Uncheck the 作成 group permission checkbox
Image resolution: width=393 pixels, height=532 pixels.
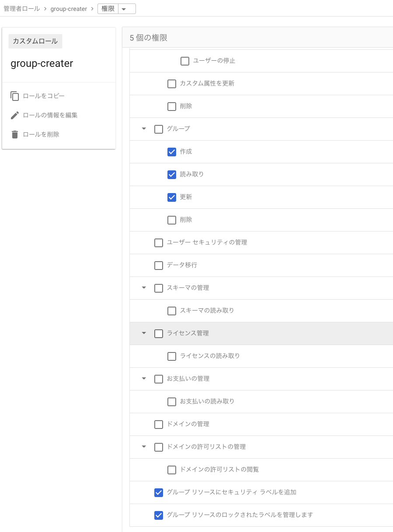coord(172,152)
